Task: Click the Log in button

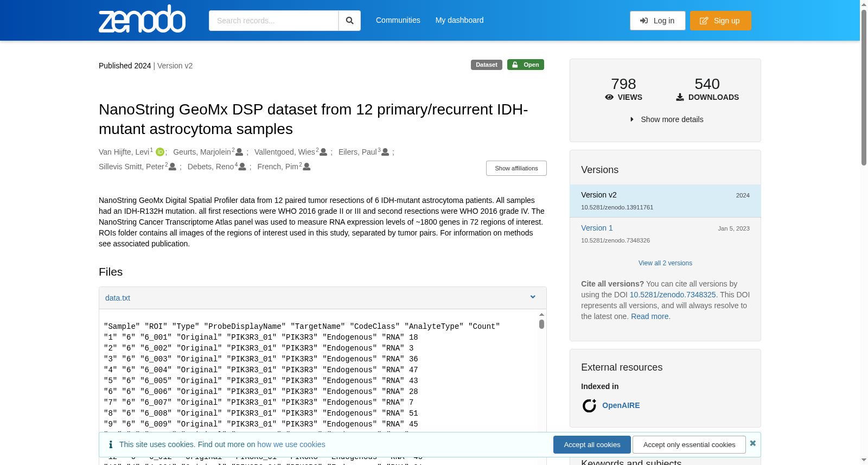Action: pos(658,21)
